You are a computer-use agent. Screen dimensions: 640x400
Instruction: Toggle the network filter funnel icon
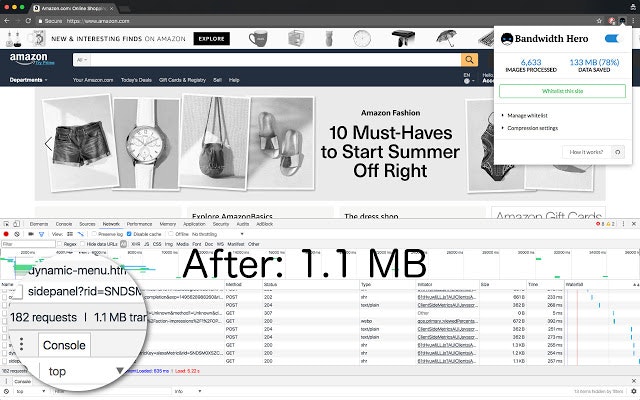(41, 234)
